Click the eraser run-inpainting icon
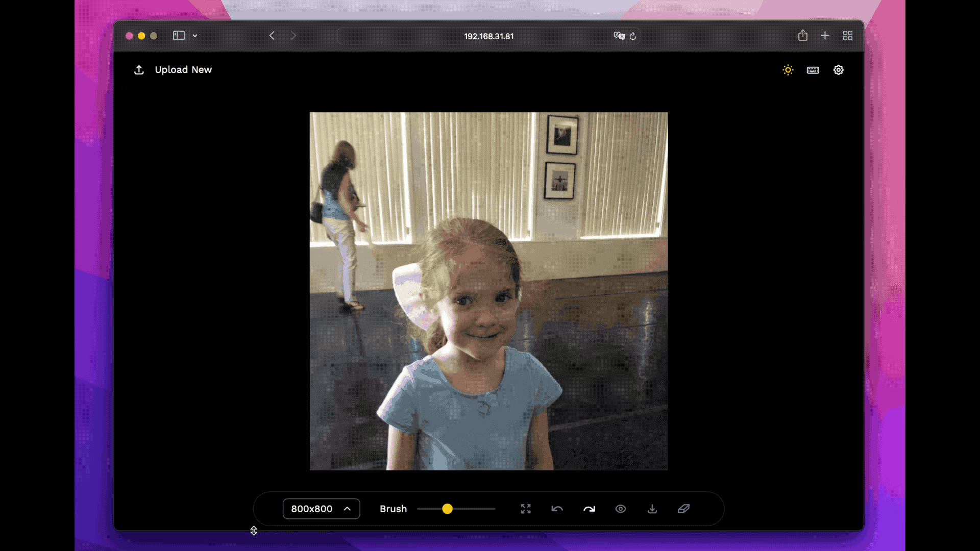This screenshot has width=980, height=551. (x=684, y=509)
